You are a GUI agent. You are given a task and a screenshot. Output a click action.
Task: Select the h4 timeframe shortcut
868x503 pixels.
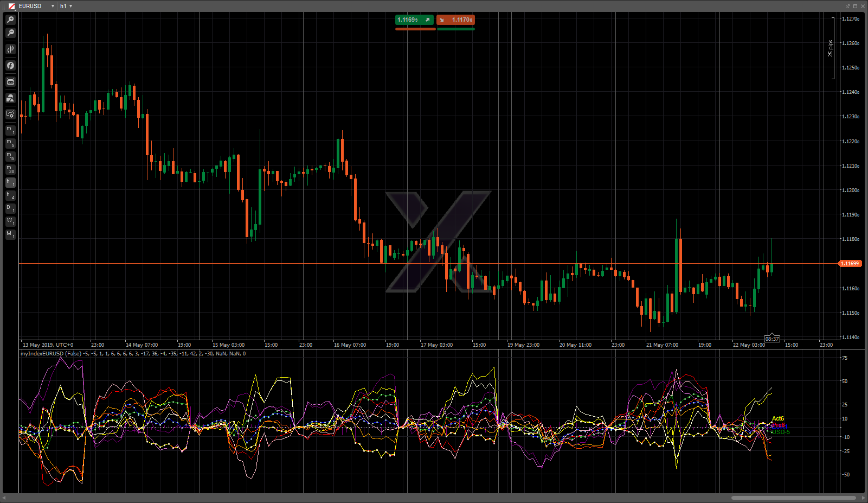point(10,195)
